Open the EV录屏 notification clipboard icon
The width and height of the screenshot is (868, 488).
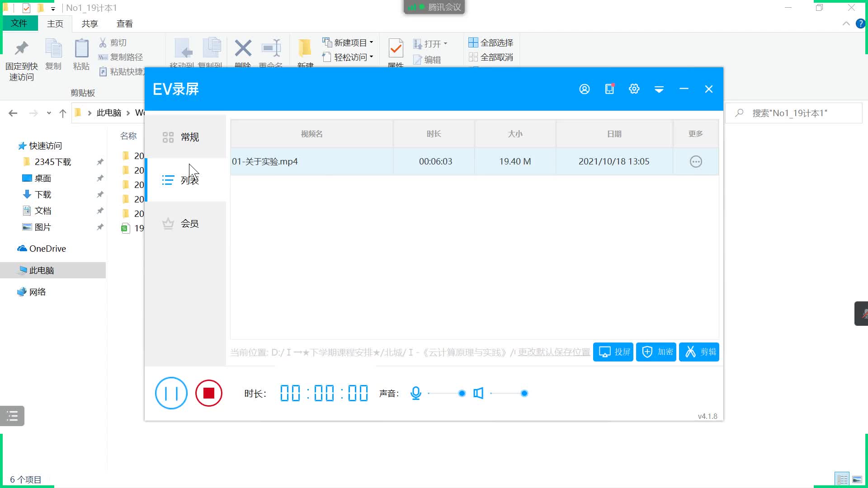[609, 89]
